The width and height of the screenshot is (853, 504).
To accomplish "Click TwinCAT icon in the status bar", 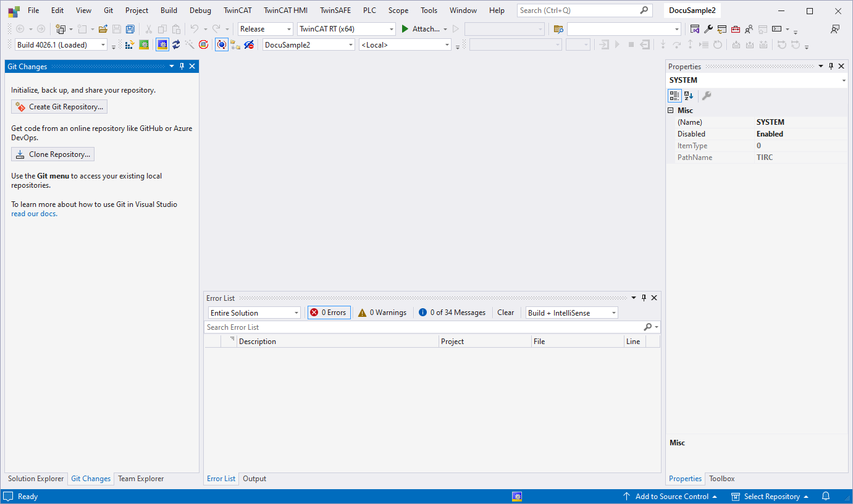I will point(518,497).
